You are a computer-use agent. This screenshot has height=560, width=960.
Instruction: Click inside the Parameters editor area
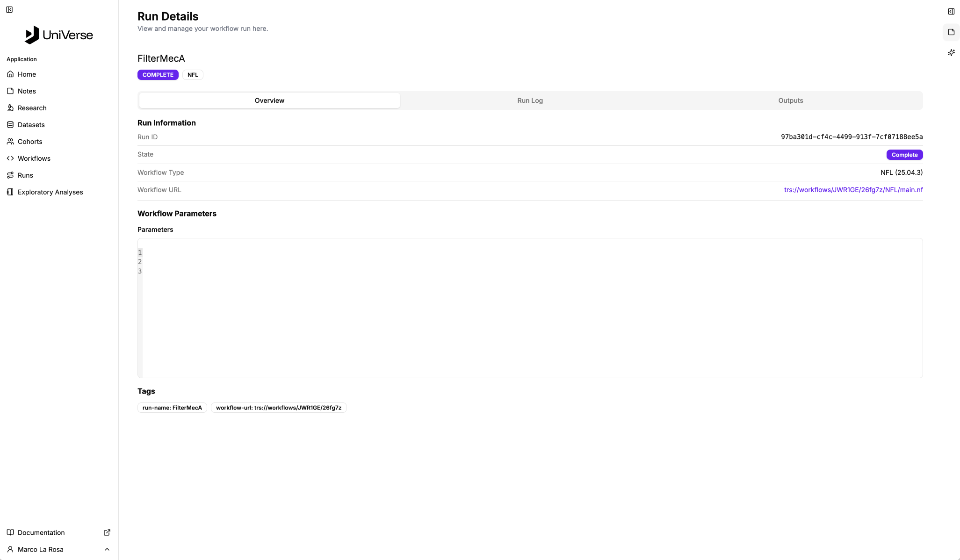530,309
